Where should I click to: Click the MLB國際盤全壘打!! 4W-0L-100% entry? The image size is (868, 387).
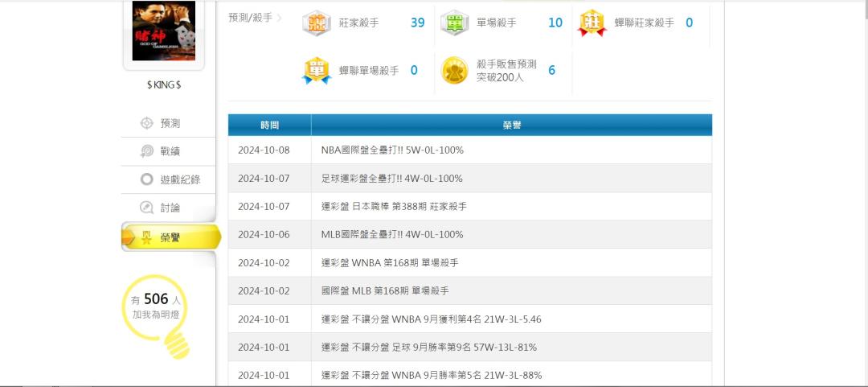392,234
